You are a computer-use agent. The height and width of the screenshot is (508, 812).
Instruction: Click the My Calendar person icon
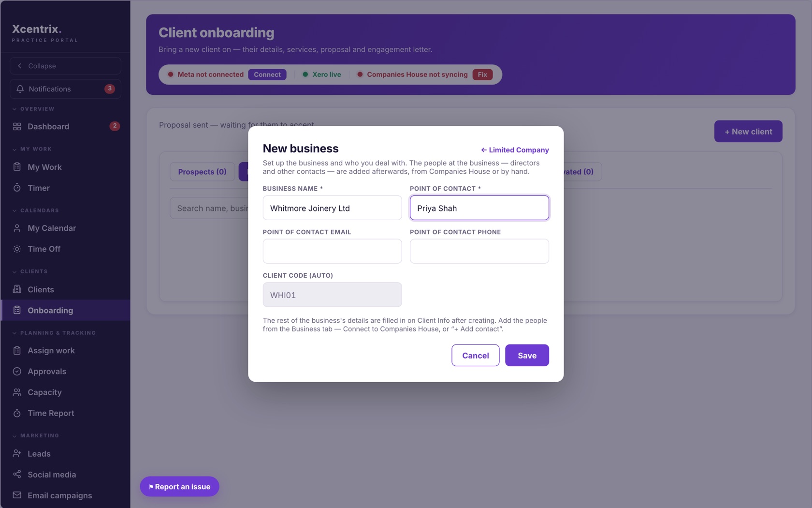pyautogui.click(x=17, y=228)
